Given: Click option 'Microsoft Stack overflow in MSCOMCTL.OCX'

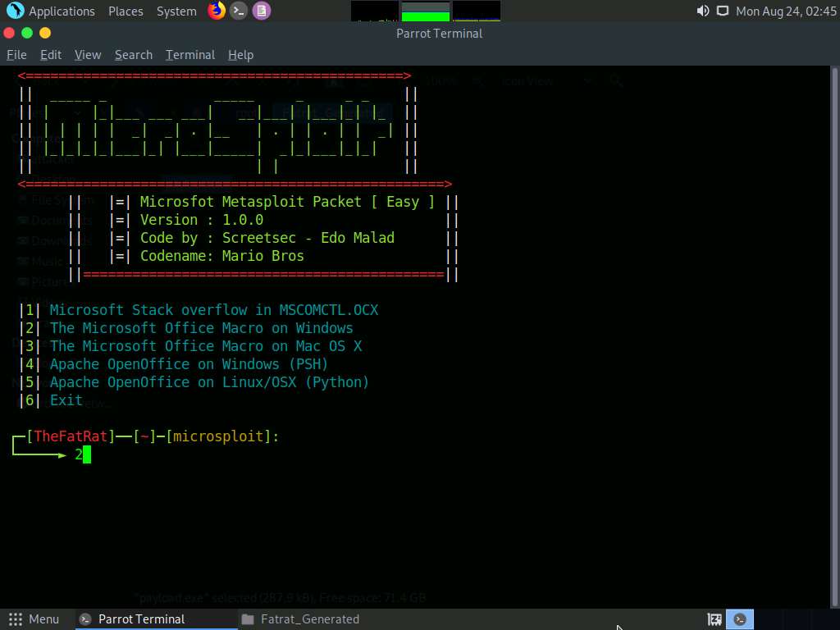Looking at the screenshot, I should tap(214, 310).
